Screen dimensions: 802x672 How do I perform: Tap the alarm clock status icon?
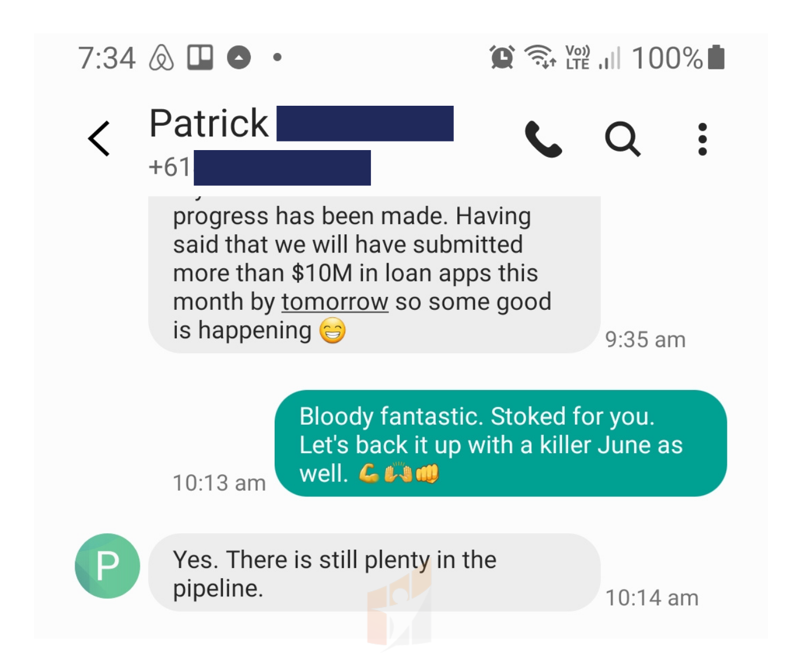pyautogui.click(x=502, y=57)
